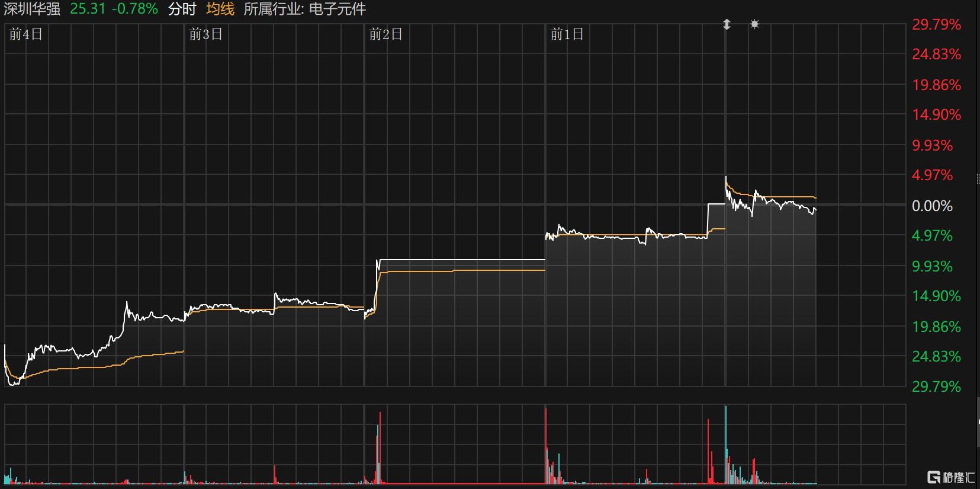980x489 pixels.
Task: Click the green 24.83% axis label
Action: [x=936, y=356]
